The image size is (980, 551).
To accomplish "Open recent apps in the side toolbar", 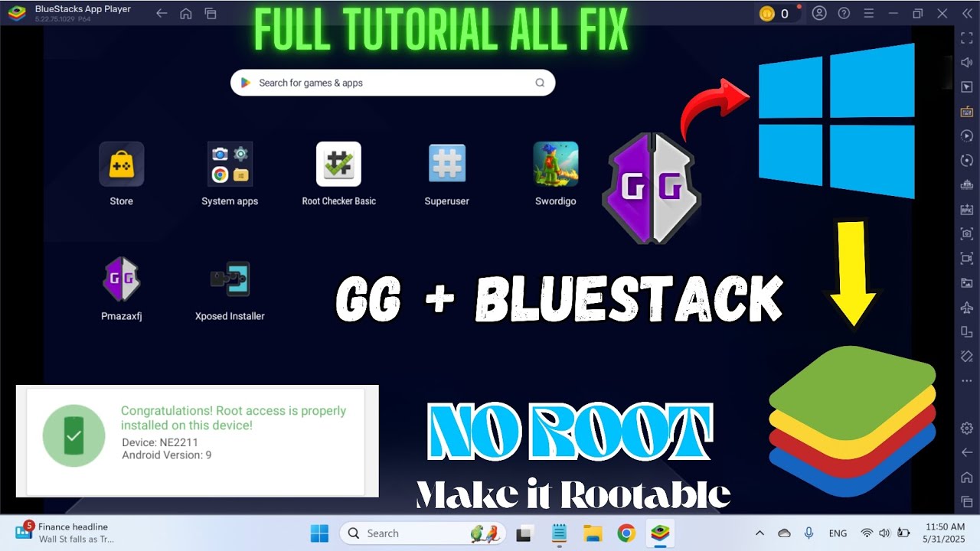I will tap(967, 501).
